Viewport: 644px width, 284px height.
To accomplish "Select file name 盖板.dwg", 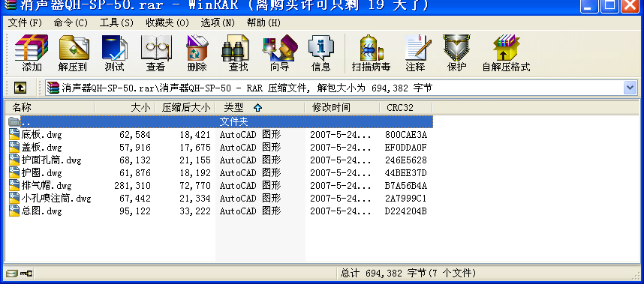I will [x=41, y=147].
